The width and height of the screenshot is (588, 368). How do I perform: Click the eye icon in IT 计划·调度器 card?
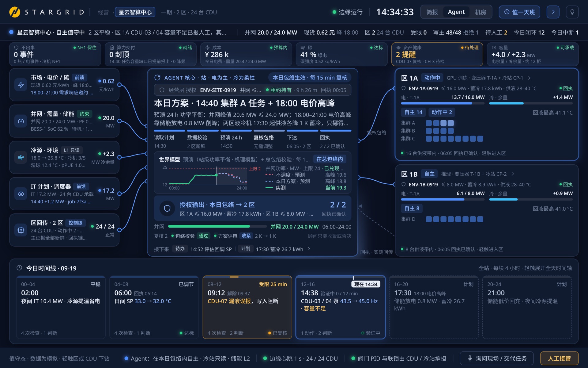(21, 194)
